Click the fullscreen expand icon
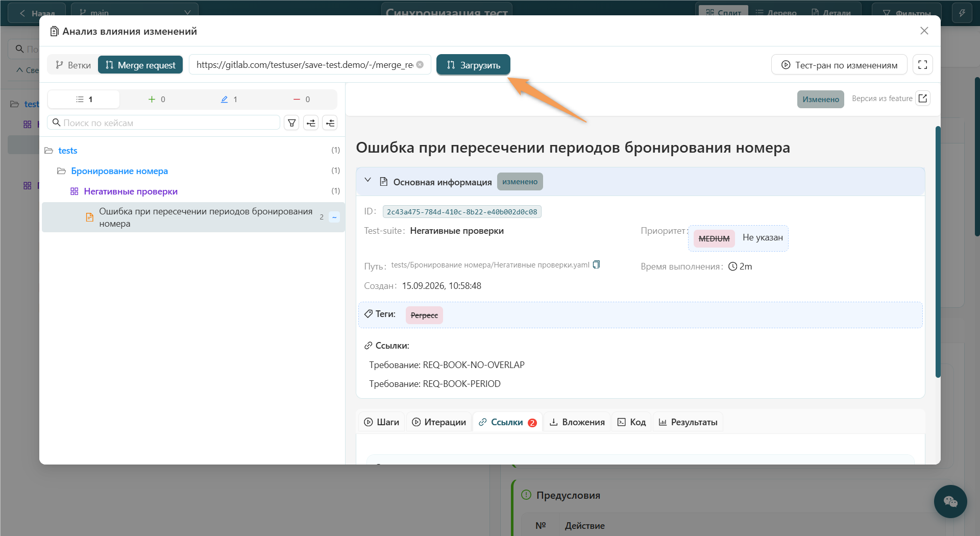The width and height of the screenshot is (980, 536). pos(922,65)
